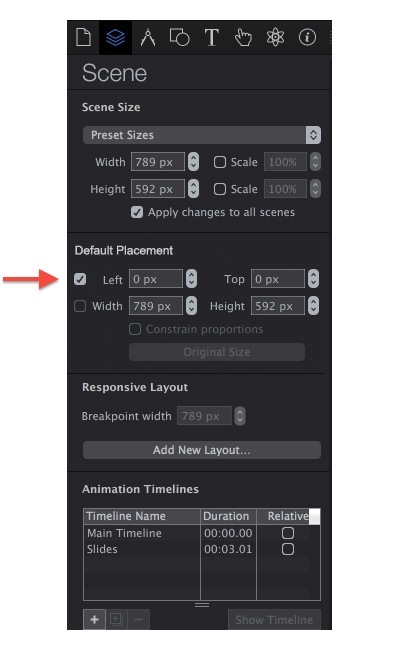The height and width of the screenshot is (650, 400).
Task: Click the Top position stepper arrows
Action: (x=313, y=279)
